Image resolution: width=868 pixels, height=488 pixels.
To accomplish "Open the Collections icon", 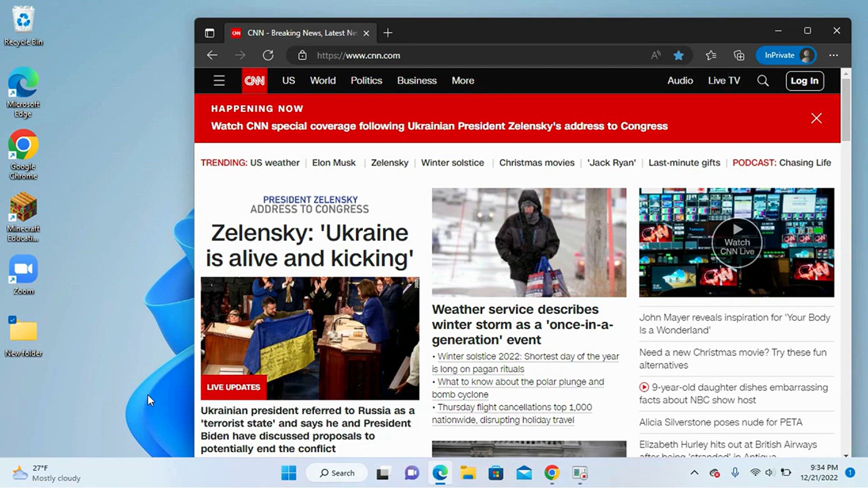I will [x=739, y=55].
